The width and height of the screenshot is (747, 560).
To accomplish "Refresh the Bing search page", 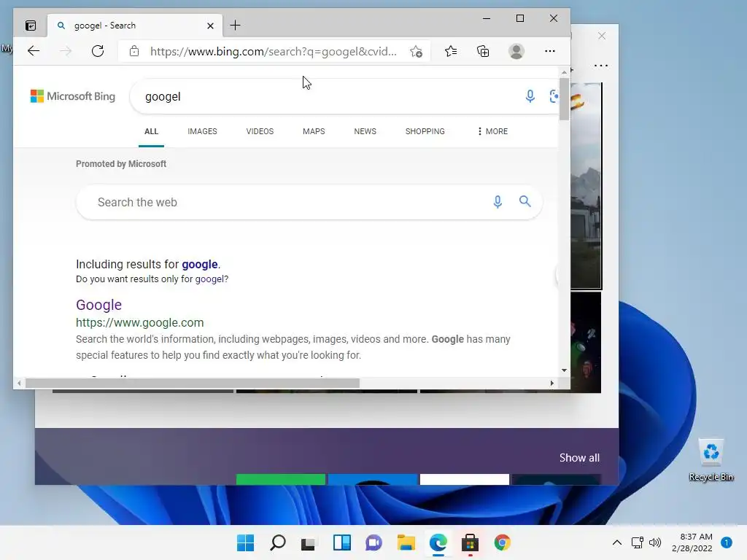I will (x=98, y=51).
